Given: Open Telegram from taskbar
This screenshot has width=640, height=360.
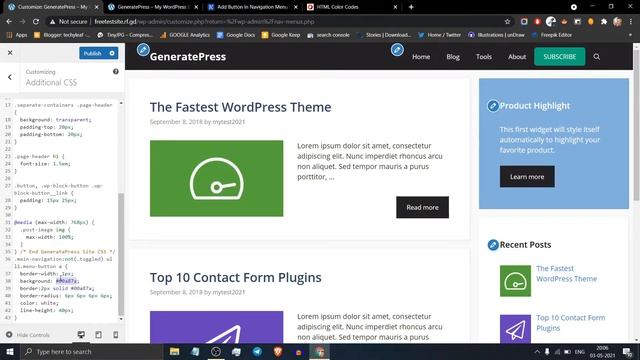Looking at the screenshot, I should pos(257,351).
